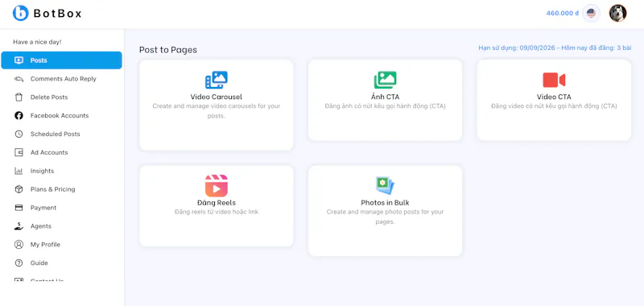
Task: Select the Đăng Reels card title
Action: pos(217,203)
